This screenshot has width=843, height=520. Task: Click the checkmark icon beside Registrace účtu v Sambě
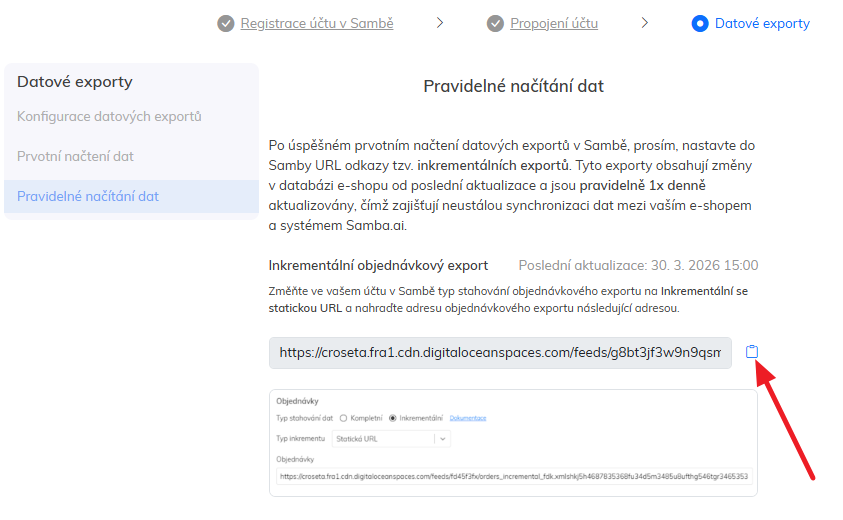pyautogui.click(x=226, y=23)
